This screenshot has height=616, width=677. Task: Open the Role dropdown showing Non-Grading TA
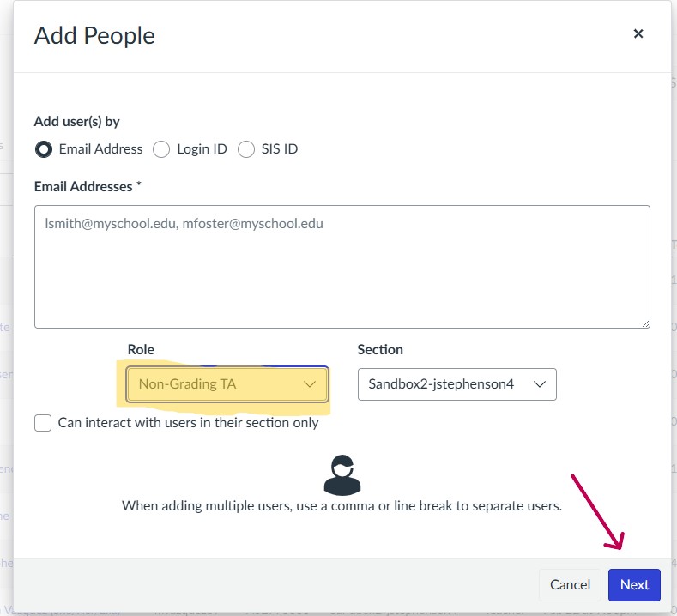[227, 384]
